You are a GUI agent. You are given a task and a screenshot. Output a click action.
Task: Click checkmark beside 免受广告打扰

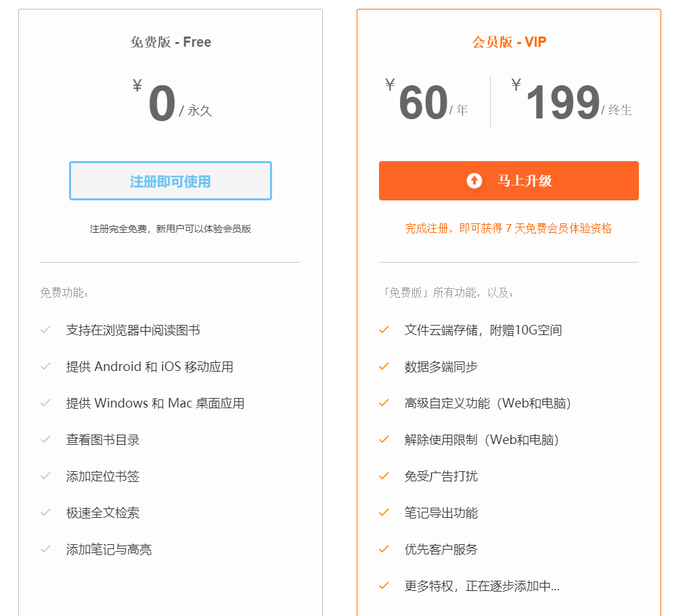click(x=384, y=476)
